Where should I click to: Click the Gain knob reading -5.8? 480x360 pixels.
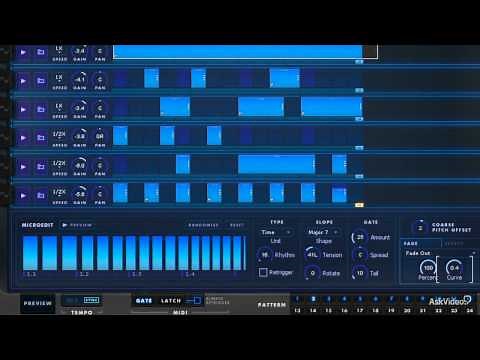click(x=80, y=194)
